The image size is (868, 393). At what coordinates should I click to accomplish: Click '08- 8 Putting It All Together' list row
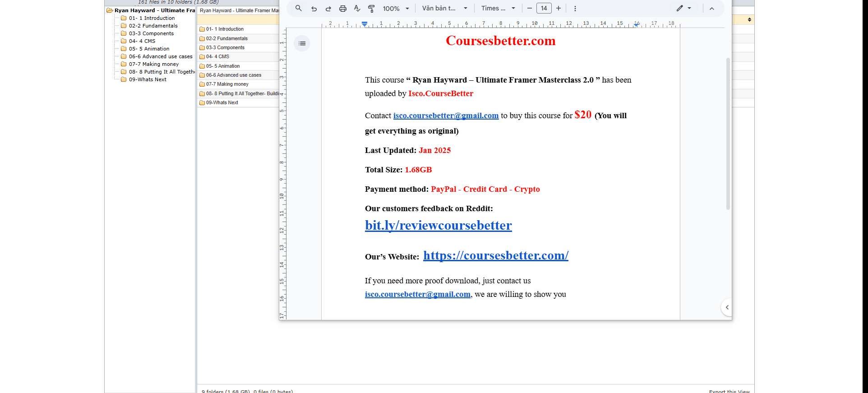point(238,93)
